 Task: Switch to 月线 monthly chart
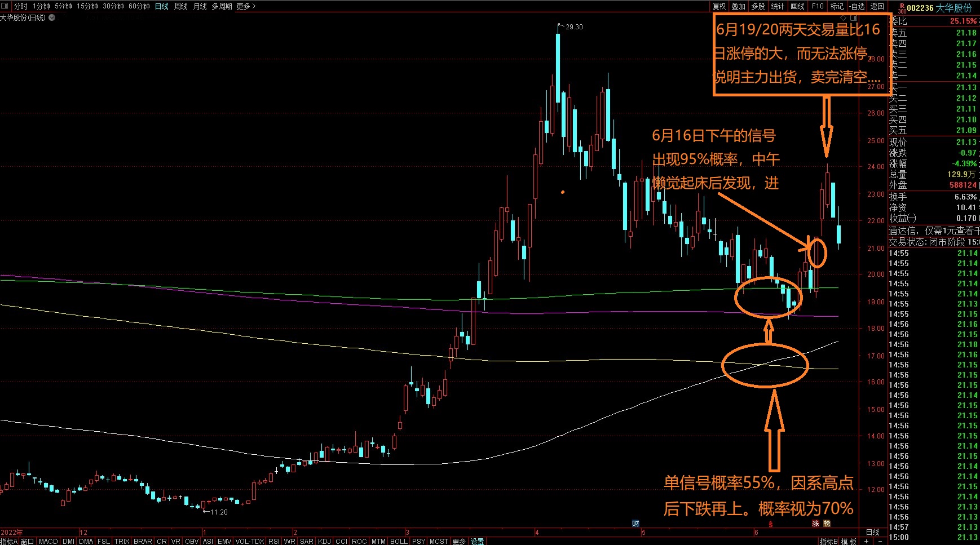pos(200,6)
